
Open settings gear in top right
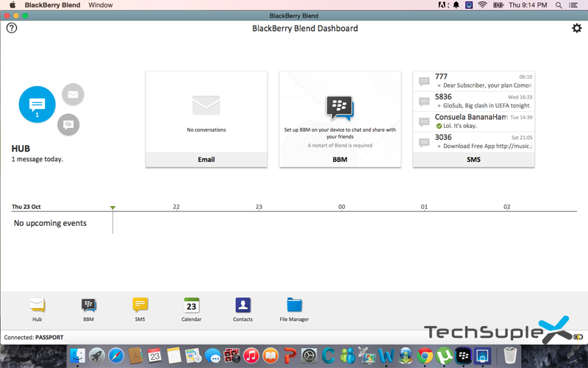click(576, 29)
